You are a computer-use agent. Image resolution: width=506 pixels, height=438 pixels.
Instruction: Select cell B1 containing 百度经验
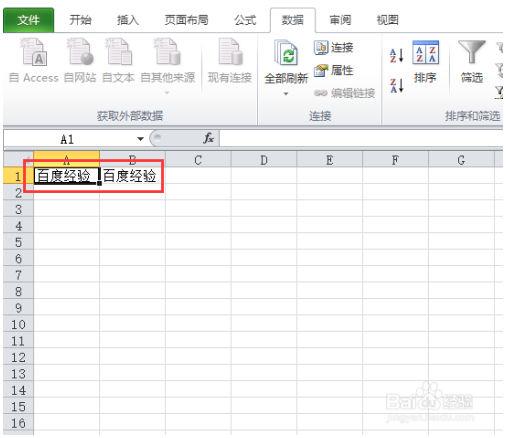coord(132,175)
